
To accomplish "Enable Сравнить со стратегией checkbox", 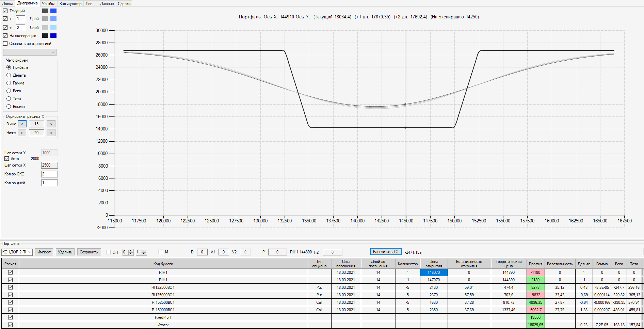I will click(5, 44).
